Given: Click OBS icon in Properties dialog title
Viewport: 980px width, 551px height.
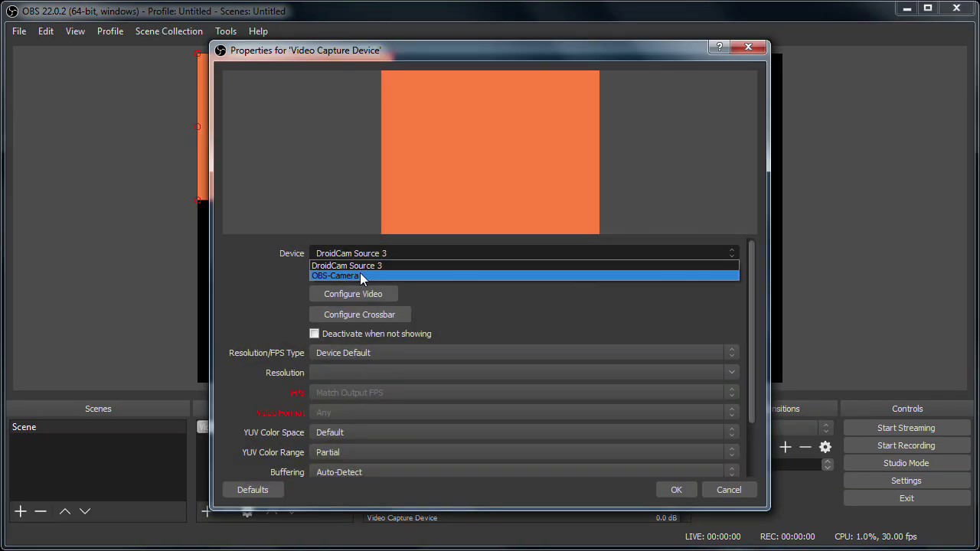Looking at the screenshot, I should pyautogui.click(x=220, y=51).
